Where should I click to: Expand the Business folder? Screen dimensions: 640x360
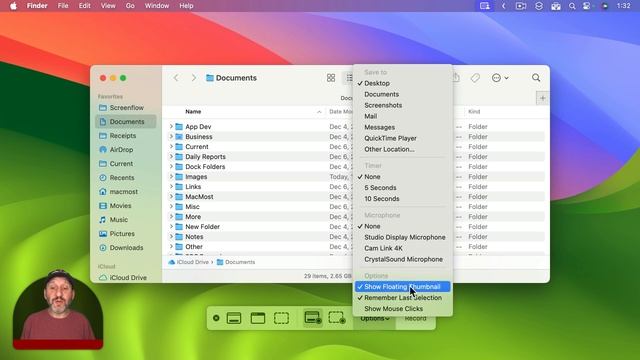tap(171, 137)
